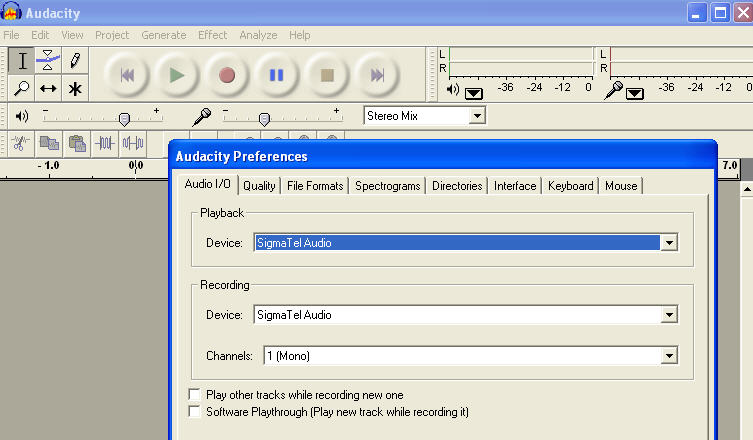Viewport: 753px width, 440px height.
Task: Maximize the Audacity window
Action: point(720,13)
